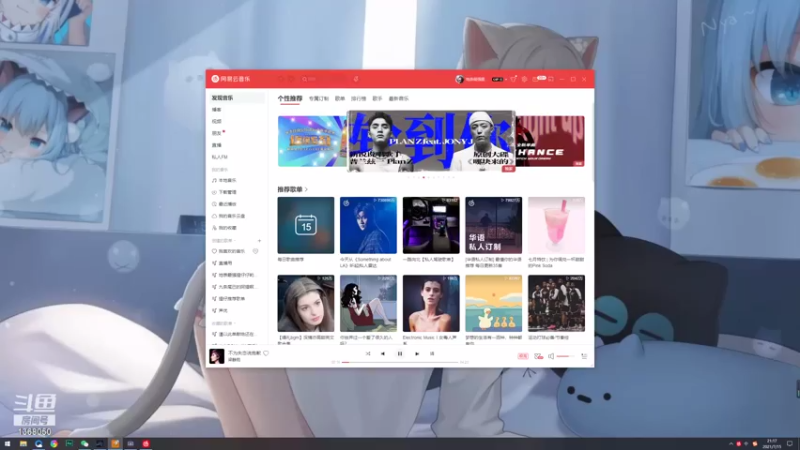Click the search input field in title bar
The image size is (800, 450).
coord(324,79)
